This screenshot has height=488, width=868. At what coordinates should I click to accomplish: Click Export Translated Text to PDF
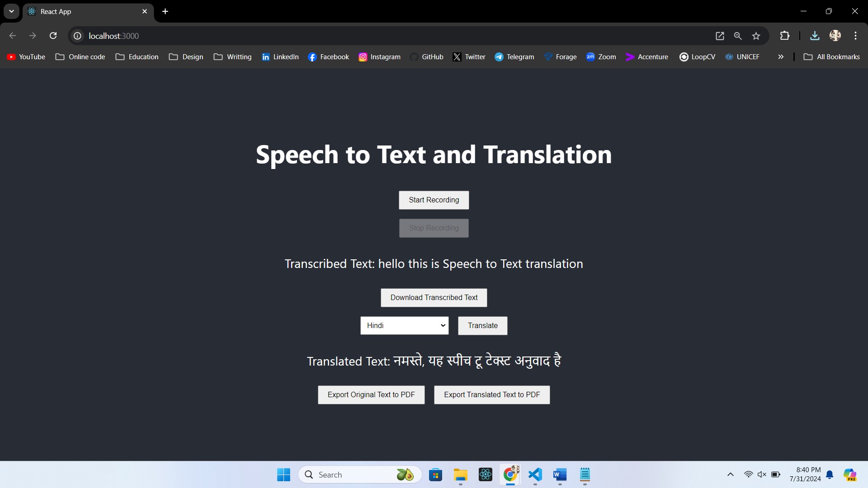(492, 394)
